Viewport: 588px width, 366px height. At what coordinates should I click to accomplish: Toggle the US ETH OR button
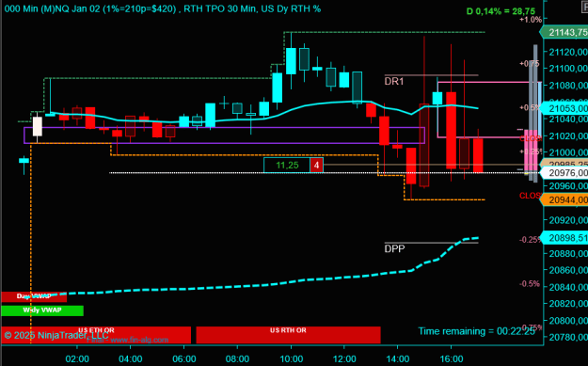pos(96,335)
